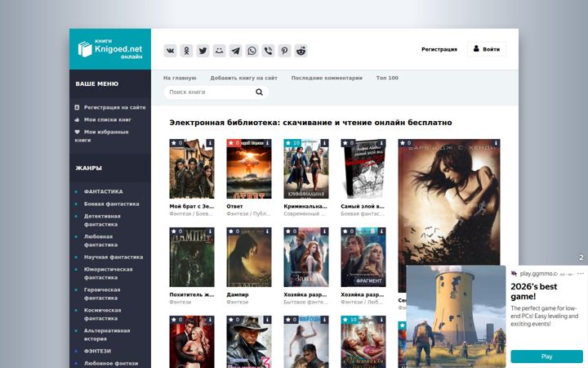Open the ad options three-dots menu

tap(581, 274)
